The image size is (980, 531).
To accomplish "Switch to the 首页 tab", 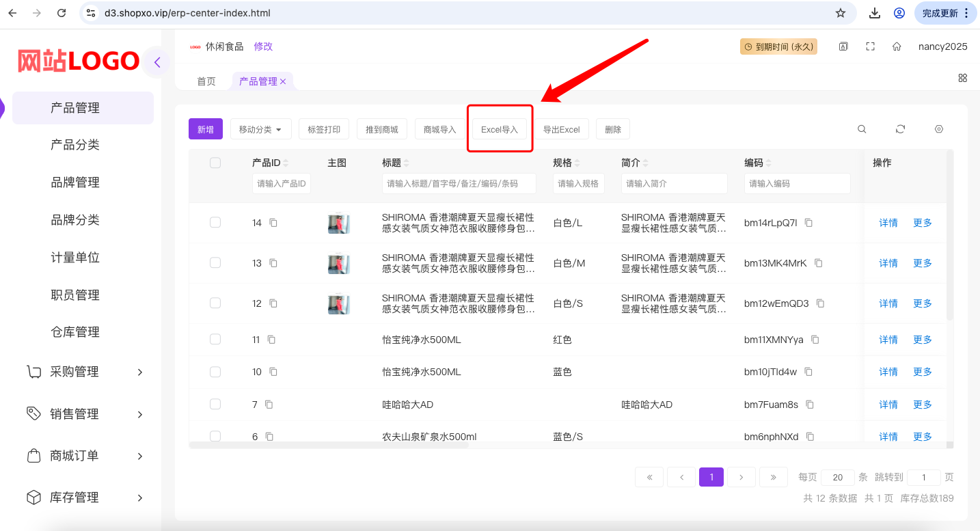I will [206, 81].
